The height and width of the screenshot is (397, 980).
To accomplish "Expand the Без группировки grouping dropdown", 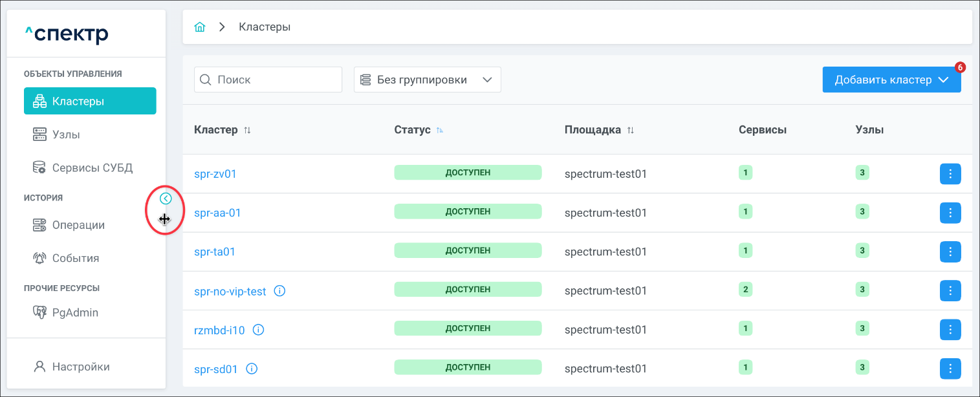I will 427,80.
